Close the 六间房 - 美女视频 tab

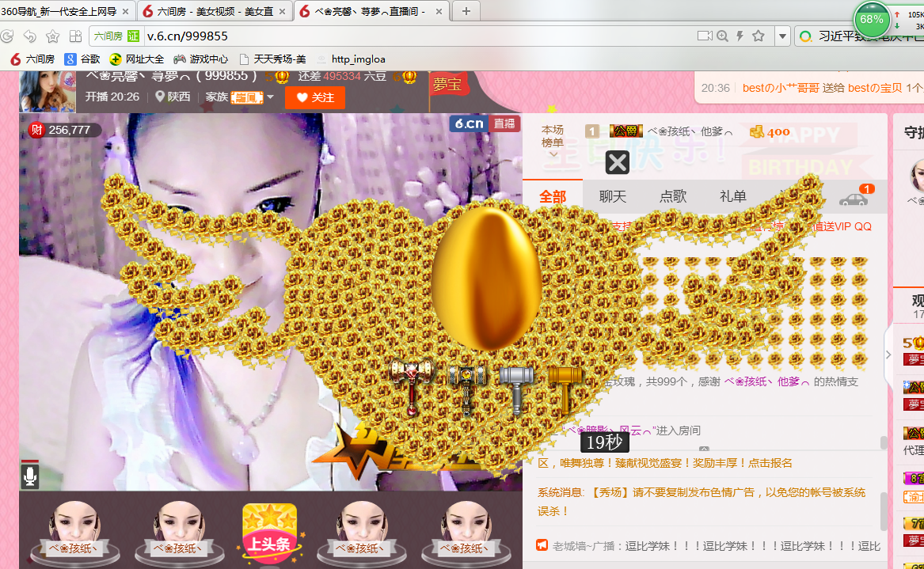coord(283,11)
